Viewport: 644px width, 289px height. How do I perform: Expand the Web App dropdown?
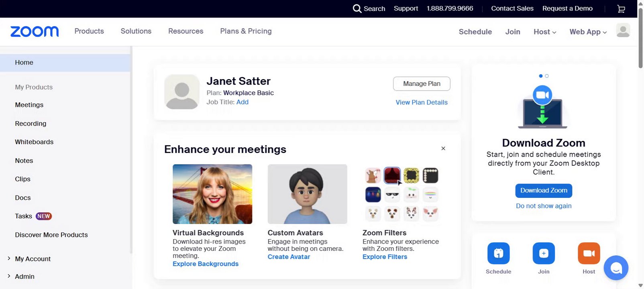click(x=588, y=32)
